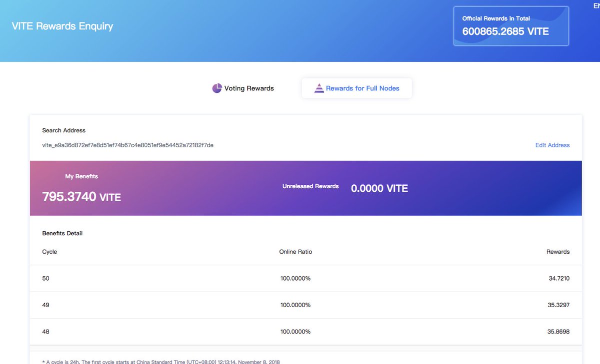600x364 pixels.
Task: Click reward value 34.7210
Action: tap(559, 278)
